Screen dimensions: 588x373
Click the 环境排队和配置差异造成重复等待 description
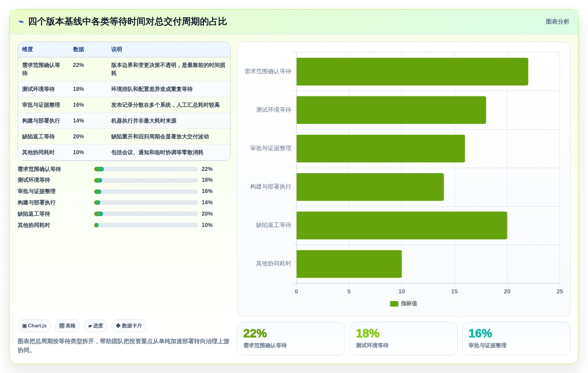[x=152, y=89]
